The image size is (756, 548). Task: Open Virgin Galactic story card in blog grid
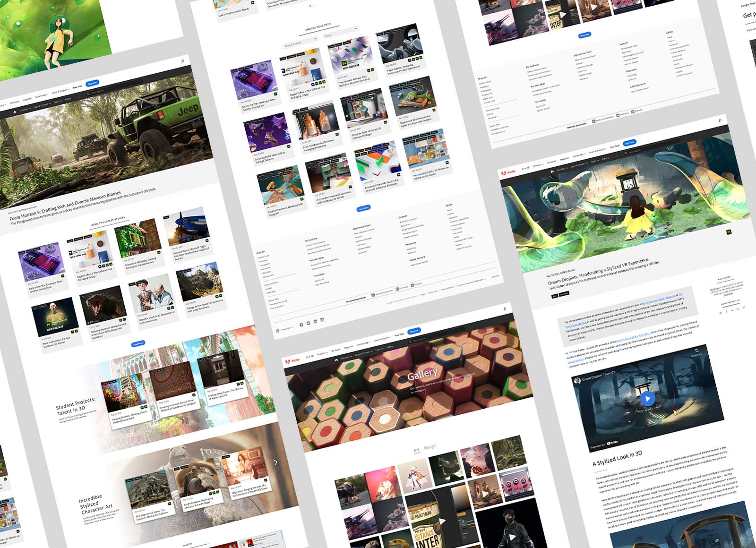pos(401,50)
